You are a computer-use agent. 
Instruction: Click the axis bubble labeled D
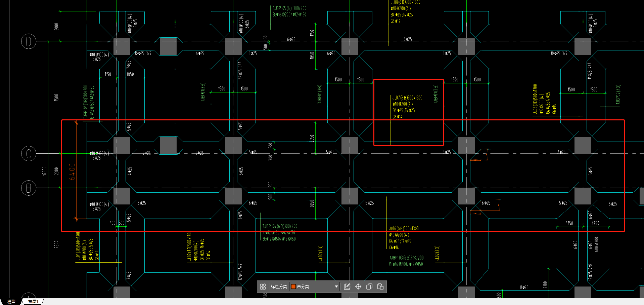[29, 41]
